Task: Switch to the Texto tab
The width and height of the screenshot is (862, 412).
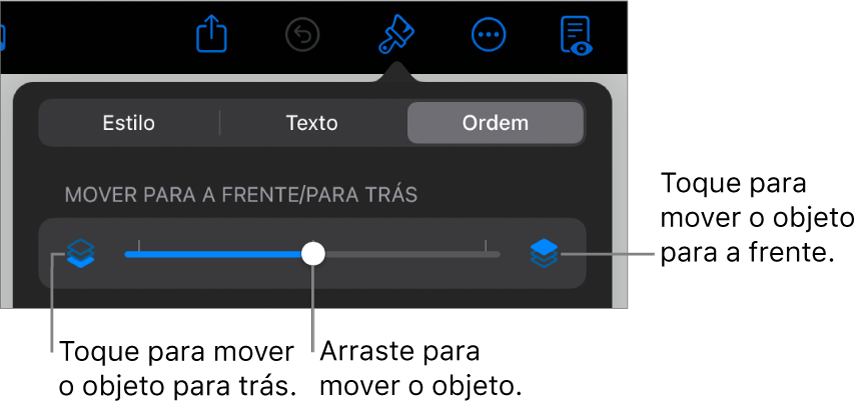Action: click(312, 123)
